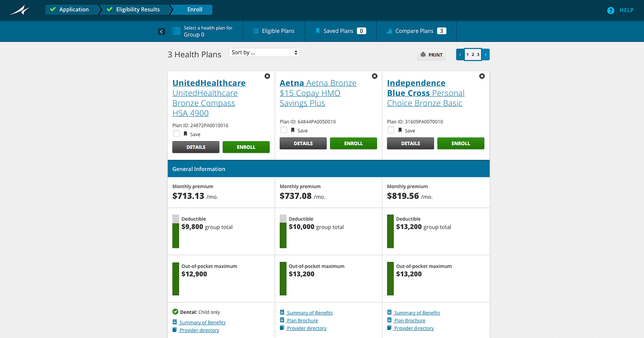Click UnitedHealthcare Provider directory book icon

click(175, 330)
